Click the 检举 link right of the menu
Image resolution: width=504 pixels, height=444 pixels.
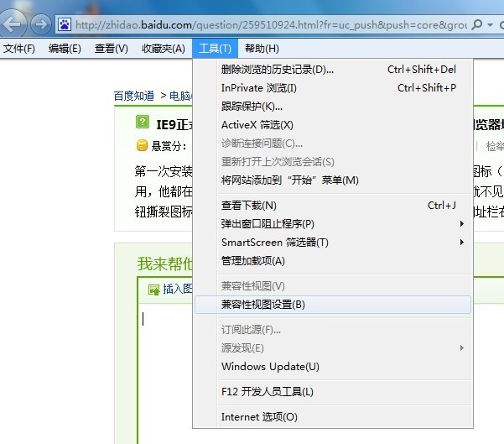tap(495, 146)
